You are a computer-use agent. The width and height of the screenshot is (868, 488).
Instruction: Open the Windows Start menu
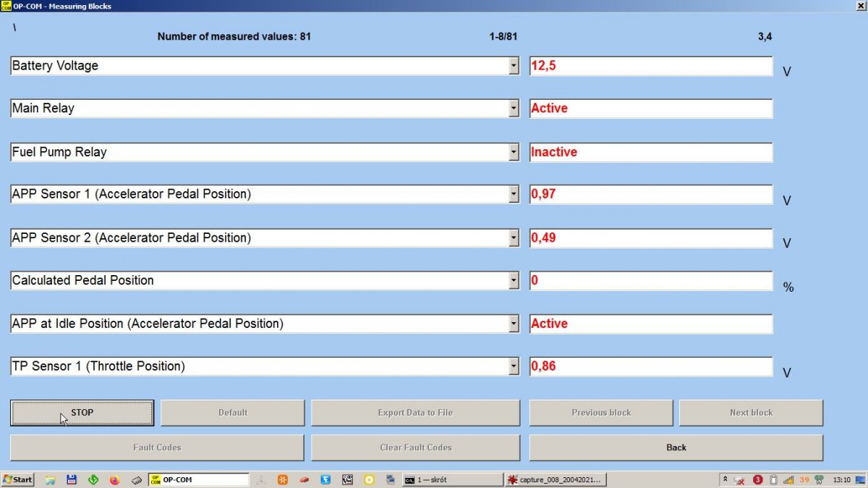tap(17, 479)
